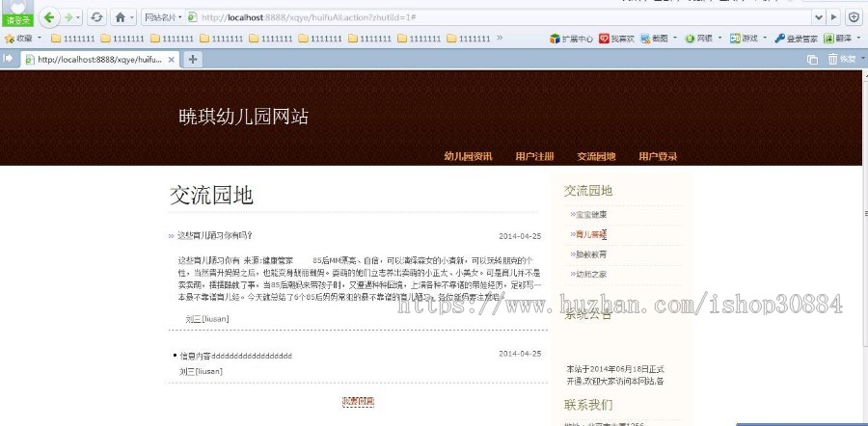The image size is (868, 426).
Task: Show more bookmarks with » overflow chevron
Action: (x=500, y=38)
